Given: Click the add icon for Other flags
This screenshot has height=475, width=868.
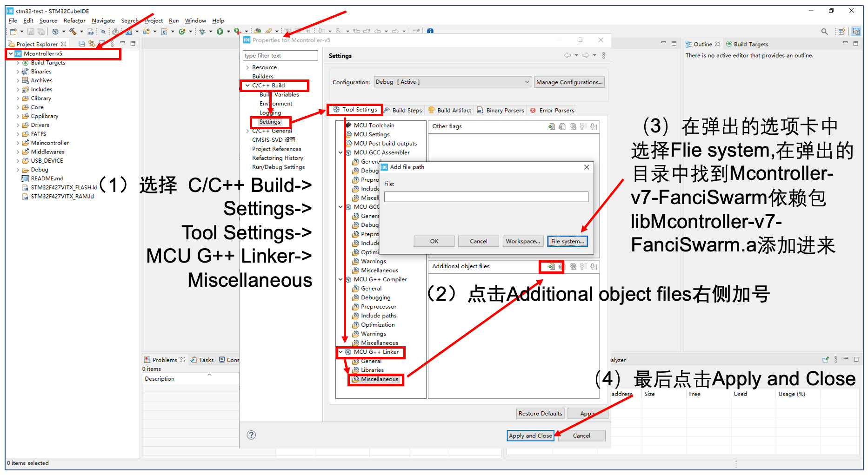Looking at the screenshot, I should click(x=552, y=126).
